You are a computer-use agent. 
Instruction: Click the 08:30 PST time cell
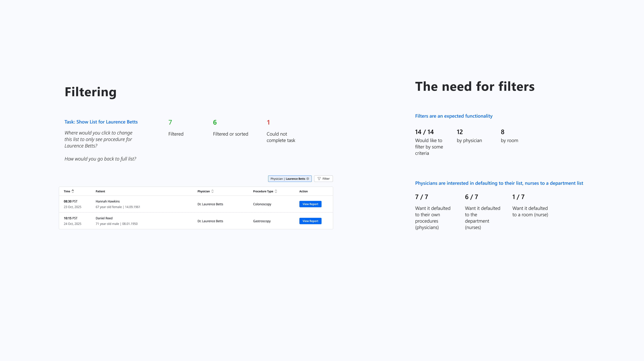(71, 201)
